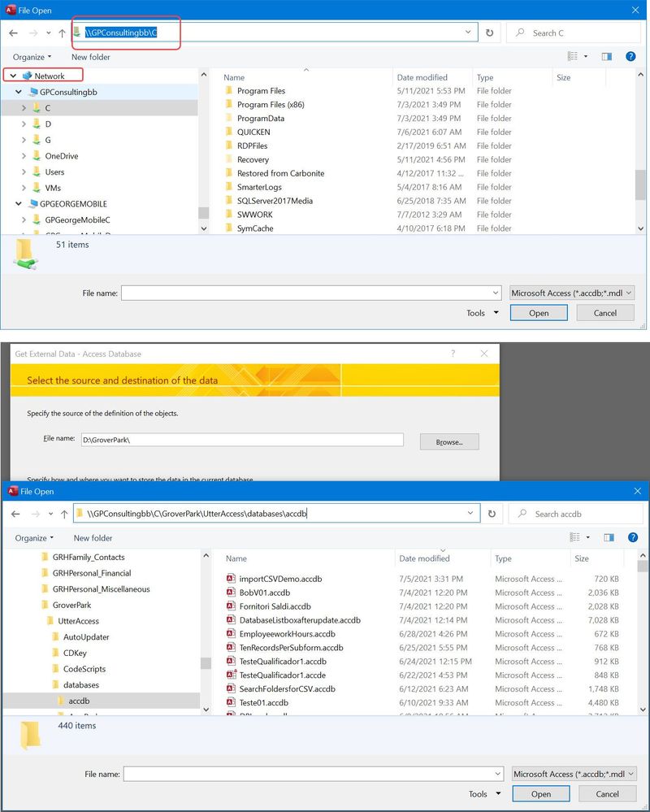Click Up arrow in top File Open dialog
Screen dimensions: 650x812
pos(62,33)
